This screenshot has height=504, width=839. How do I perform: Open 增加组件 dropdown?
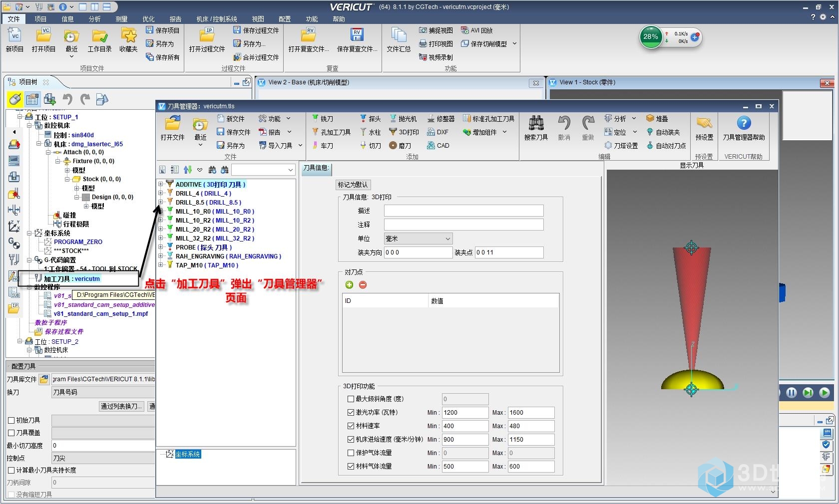coord(485,132)
